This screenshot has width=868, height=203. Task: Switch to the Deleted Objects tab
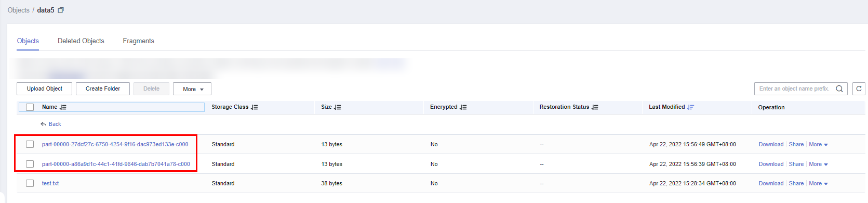81,41
